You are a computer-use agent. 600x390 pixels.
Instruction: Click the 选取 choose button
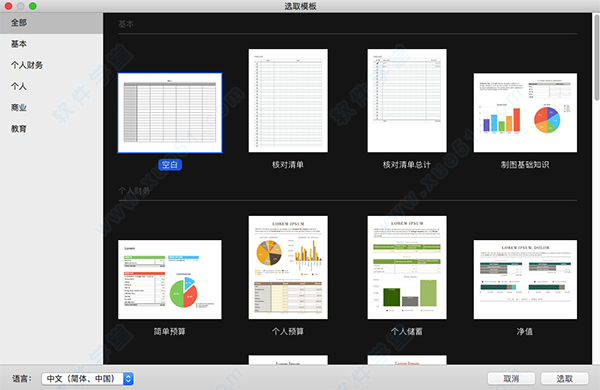[x=564, y=379]
